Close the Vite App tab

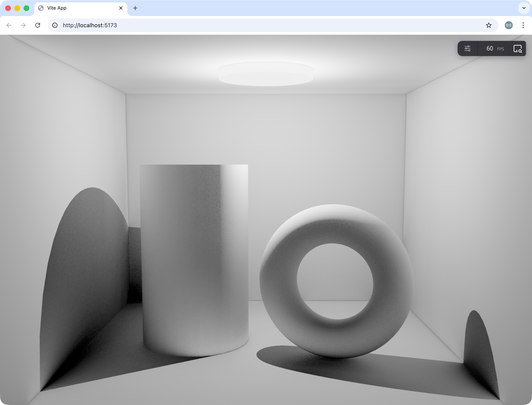[121, 8]
